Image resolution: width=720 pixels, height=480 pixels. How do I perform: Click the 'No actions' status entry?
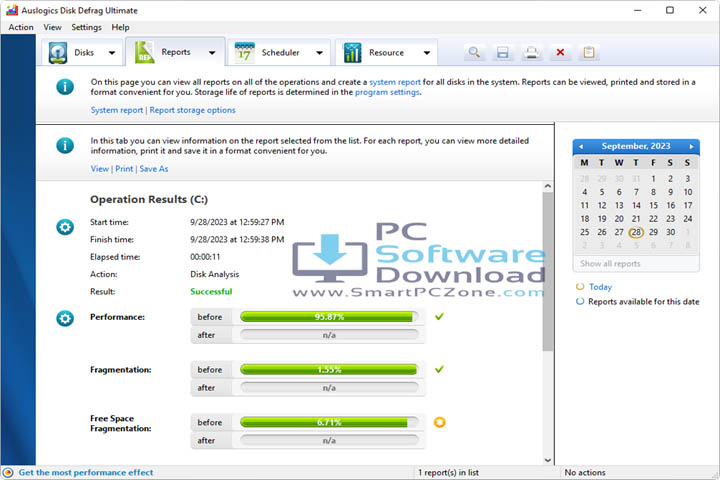[585, 473]
